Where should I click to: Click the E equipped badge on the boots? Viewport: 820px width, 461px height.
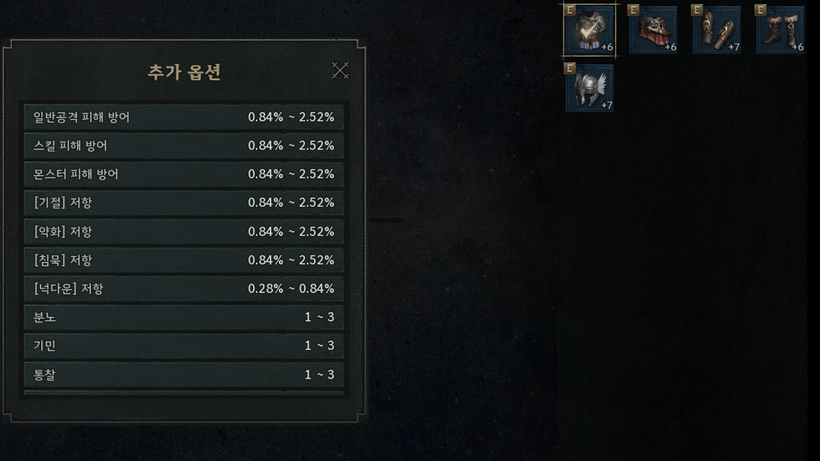[762, 10]
